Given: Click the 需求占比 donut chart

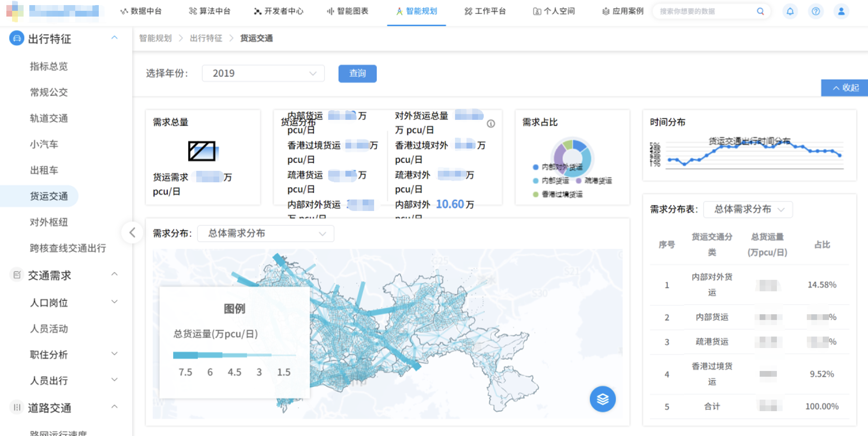Looking at the screenshot, I should click(x=572, y=158).
